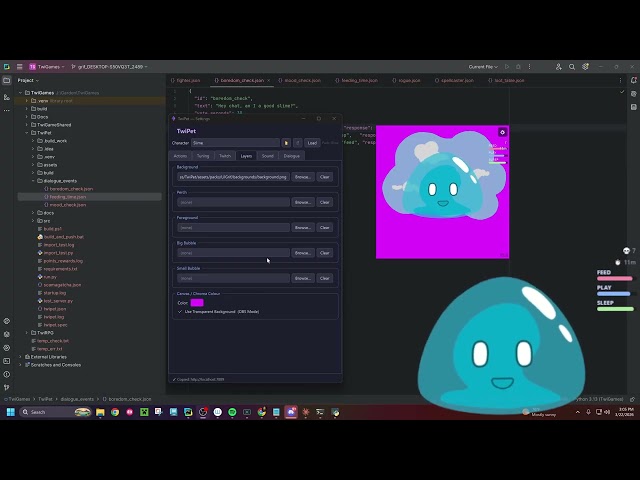Open the Current File run configuration dropdown
The height and width of the screenshot is (480, 640).
click(x=483, y=67)
